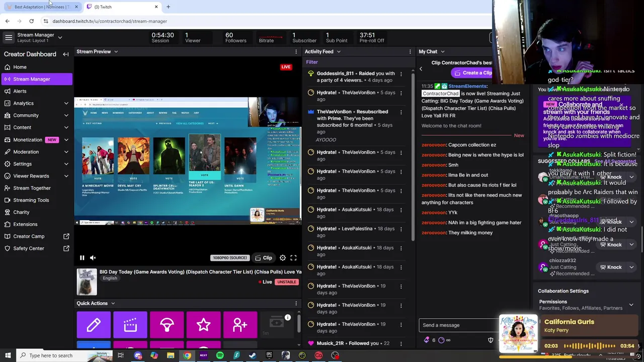The height and width of the screenshot is (362, 644).
Task: Click the stream category thumbnail image
Action: 87,282
